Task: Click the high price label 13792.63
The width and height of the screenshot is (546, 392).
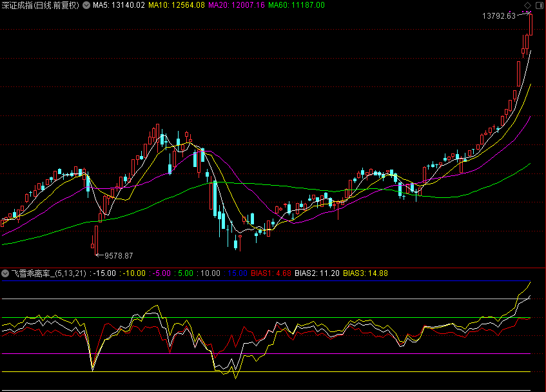Action: (x=499, y=16)
